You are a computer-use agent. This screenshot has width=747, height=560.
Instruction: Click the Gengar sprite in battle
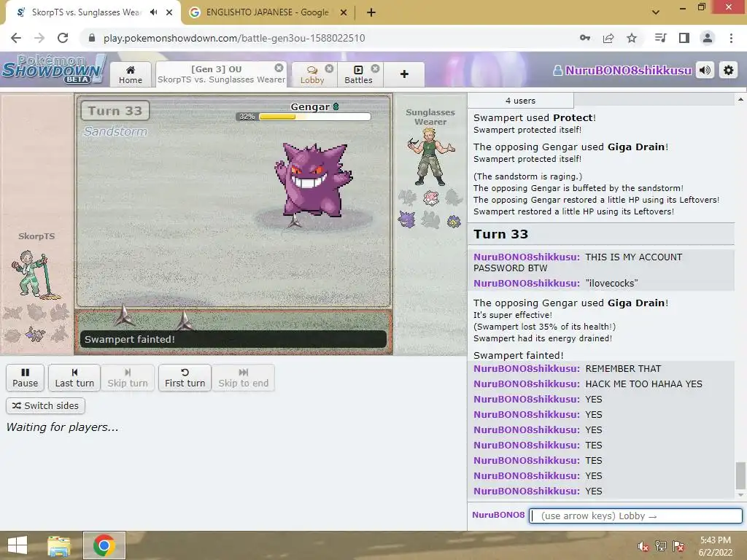tap(312, 180)
